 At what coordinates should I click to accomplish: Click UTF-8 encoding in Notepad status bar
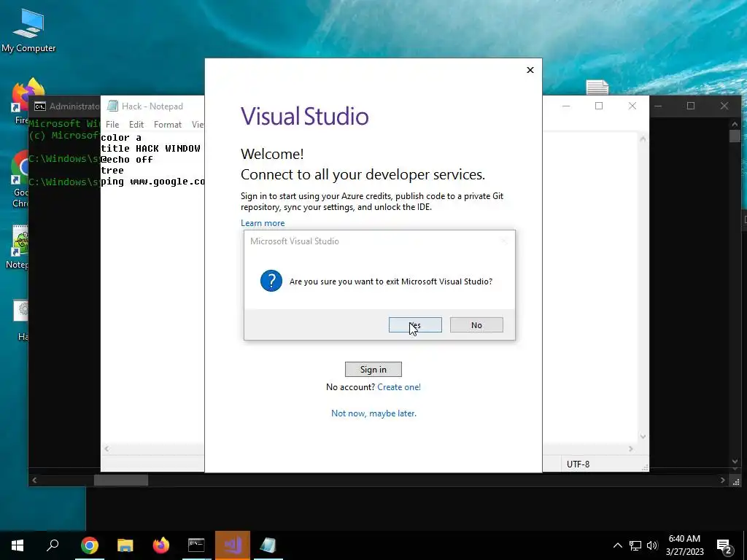pos(578,464)
